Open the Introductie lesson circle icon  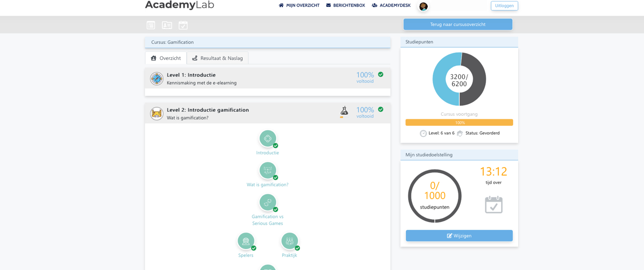(268, 139)
